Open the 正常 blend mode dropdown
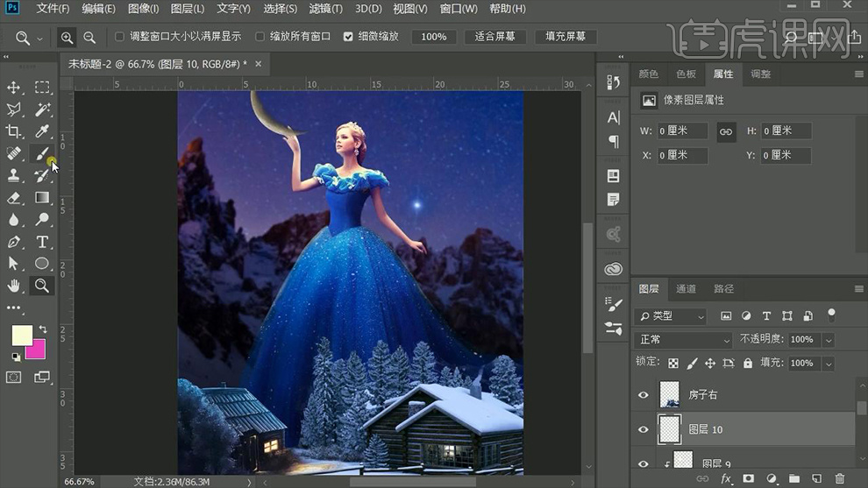This screenshot has height=488, width=868. click(683, 340)
